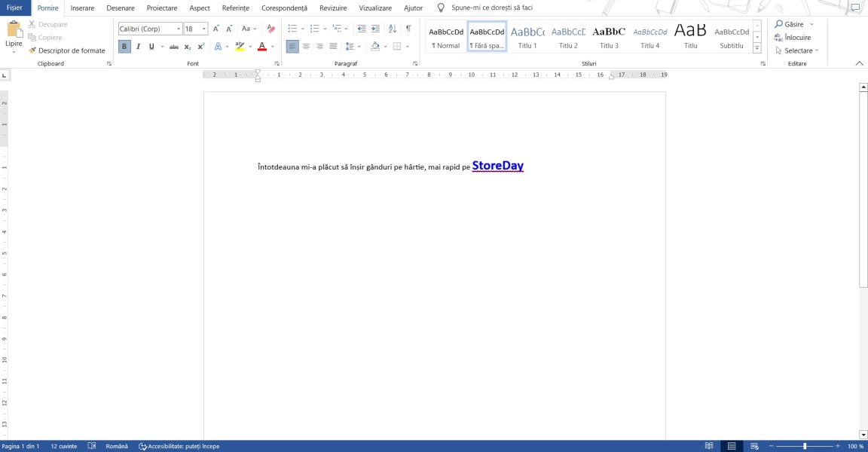
Task: Open the Vizualizare tab
Action: click(375, 8)
